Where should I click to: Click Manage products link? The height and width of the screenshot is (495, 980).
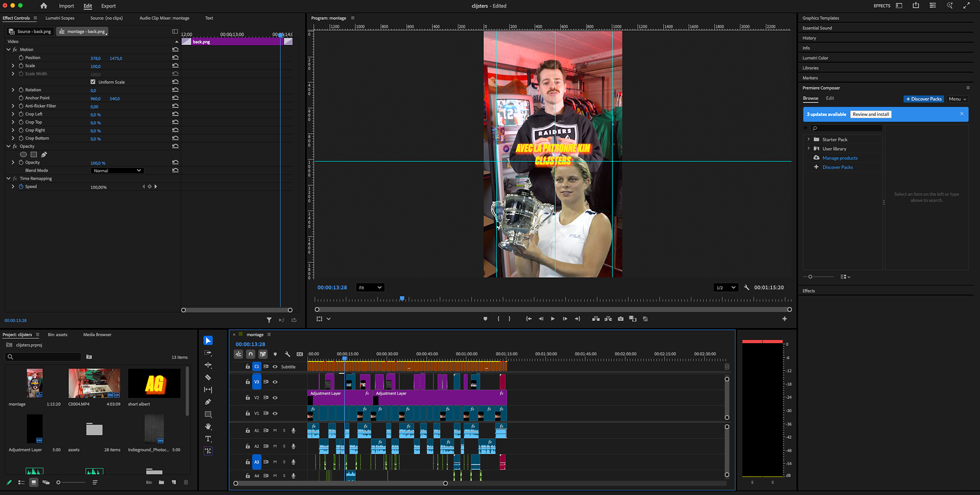point(840,158)
